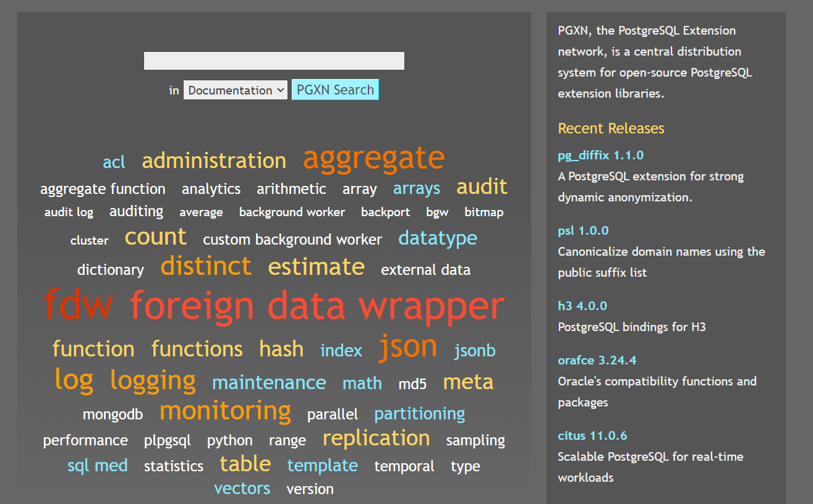Open the distinct tag
The height and width of the screenshot is (504, 813).
point(206,266)
